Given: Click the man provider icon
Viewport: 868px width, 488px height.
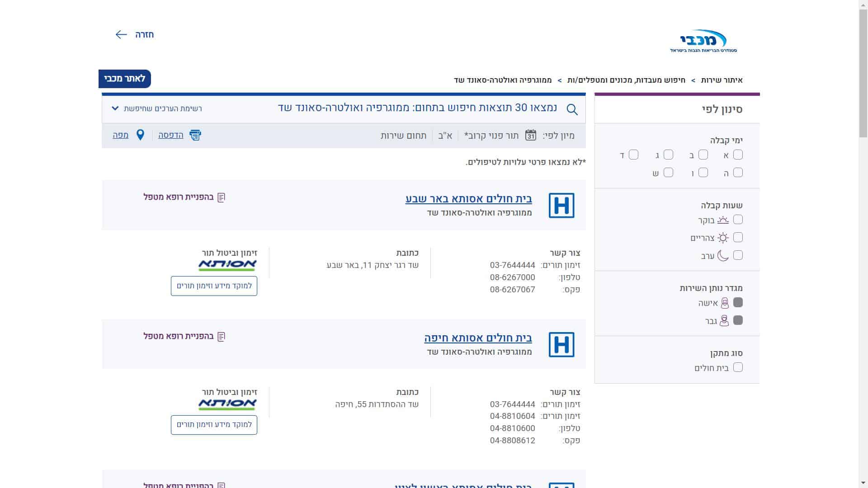Looking at the screenshot, I should point(724,321).
